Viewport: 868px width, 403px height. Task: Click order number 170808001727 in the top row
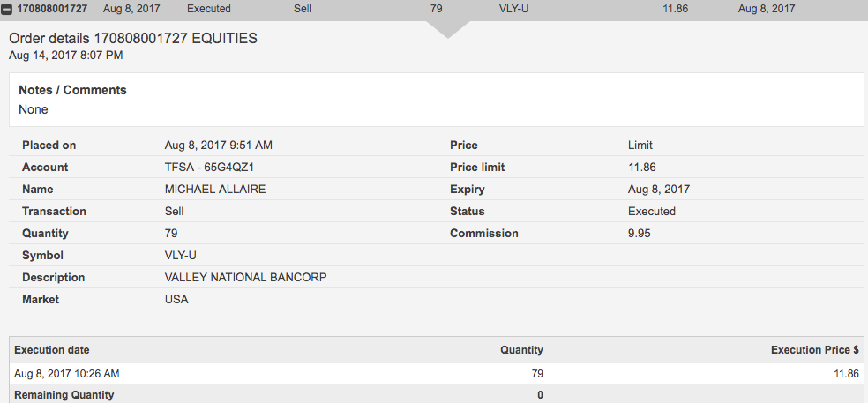(53, 9)
